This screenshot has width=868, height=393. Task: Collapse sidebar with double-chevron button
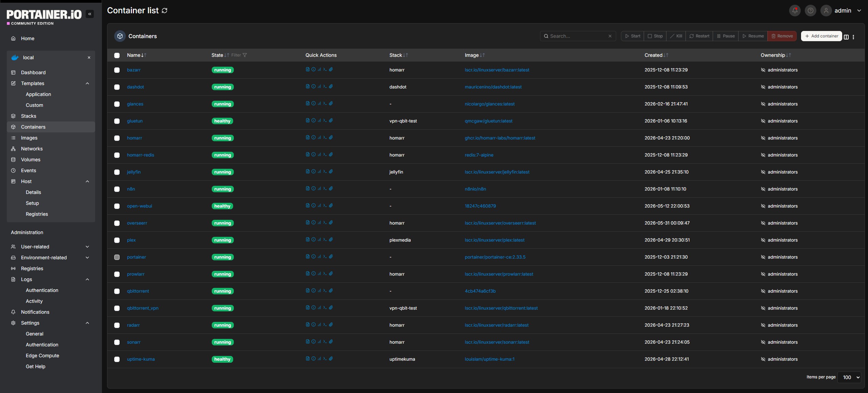(x=90, y=14)
